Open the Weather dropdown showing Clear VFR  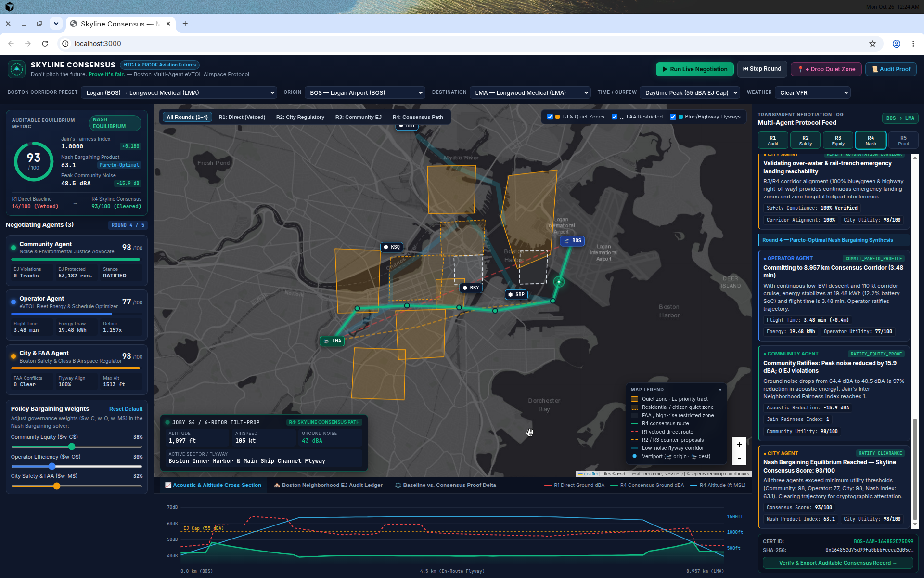(x=813, y=92)
